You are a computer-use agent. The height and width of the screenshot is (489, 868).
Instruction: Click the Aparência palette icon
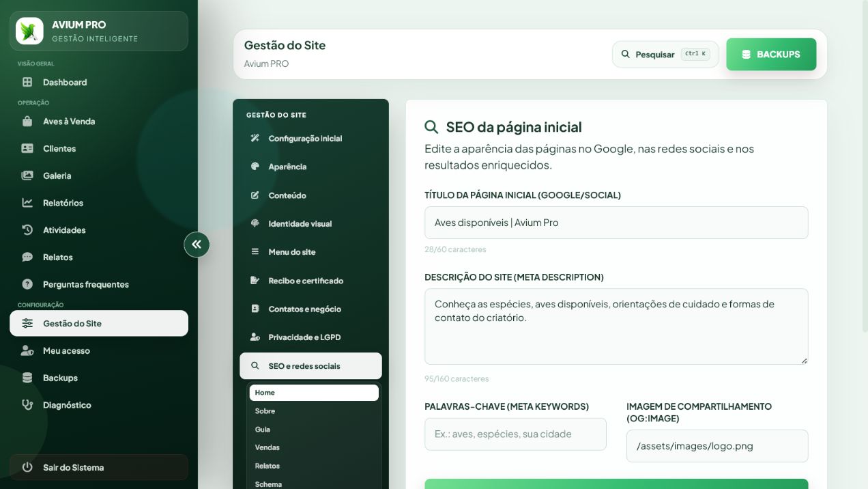point(255,167)
